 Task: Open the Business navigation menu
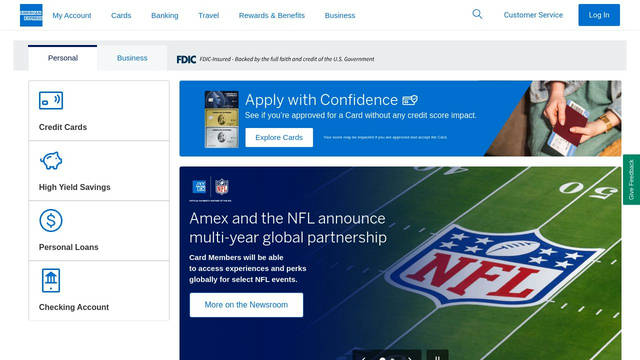[340, 16]
